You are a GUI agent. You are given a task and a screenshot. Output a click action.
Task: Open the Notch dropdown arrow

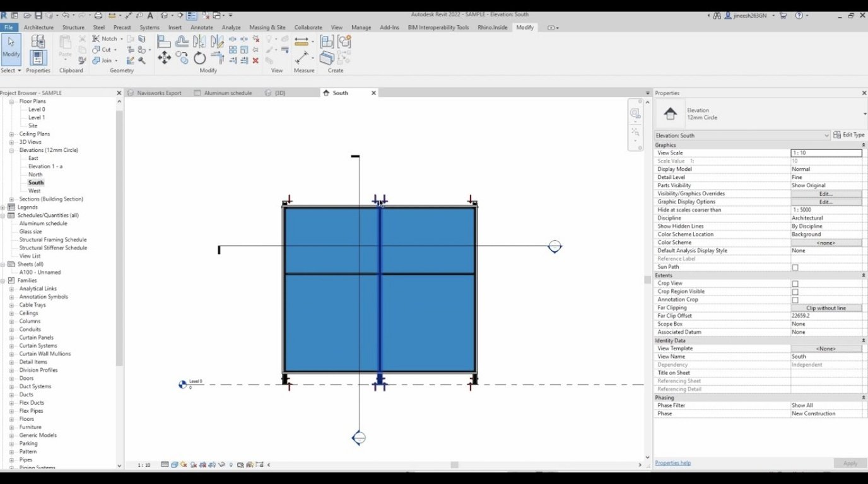click(x=122, y=39)
